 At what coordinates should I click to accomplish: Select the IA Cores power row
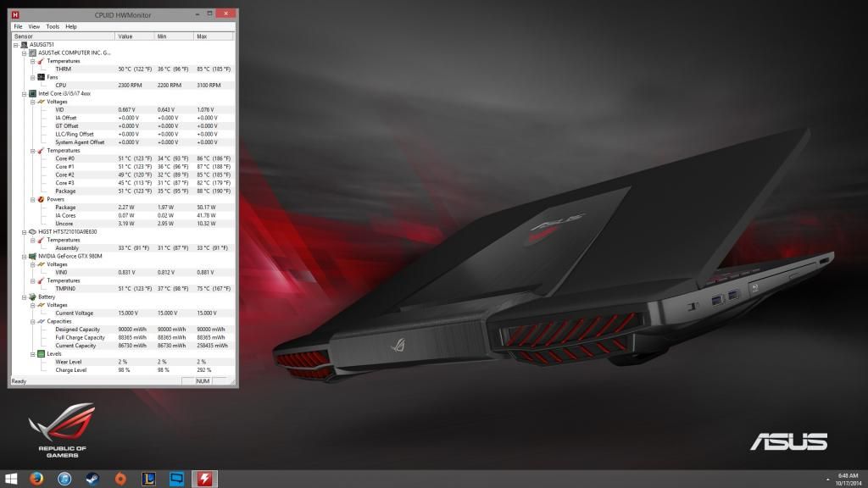click(122, 215)
